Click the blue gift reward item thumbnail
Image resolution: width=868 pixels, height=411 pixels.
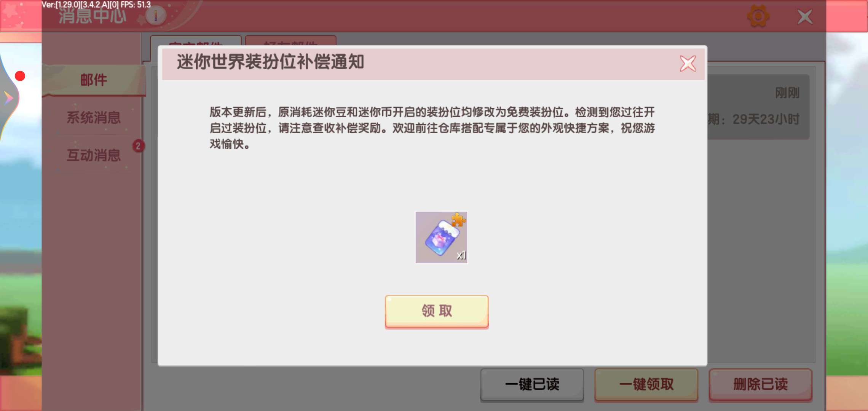pos(441,237)
